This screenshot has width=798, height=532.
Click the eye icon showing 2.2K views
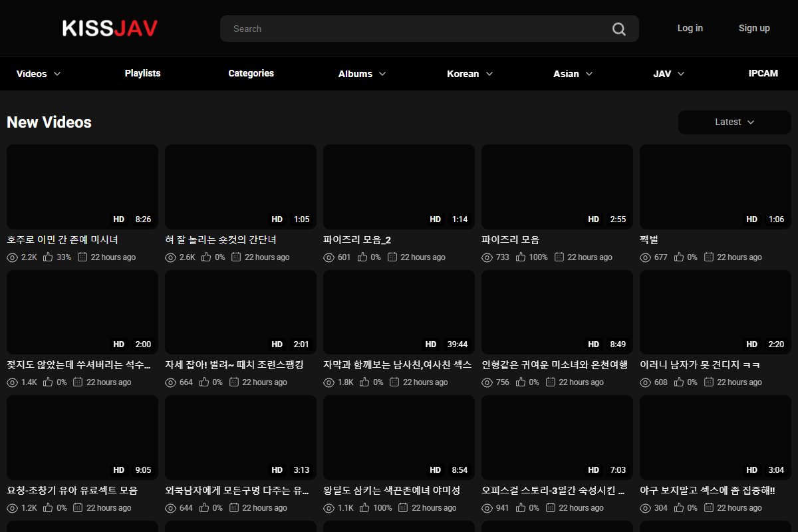(x=12, y=257)
